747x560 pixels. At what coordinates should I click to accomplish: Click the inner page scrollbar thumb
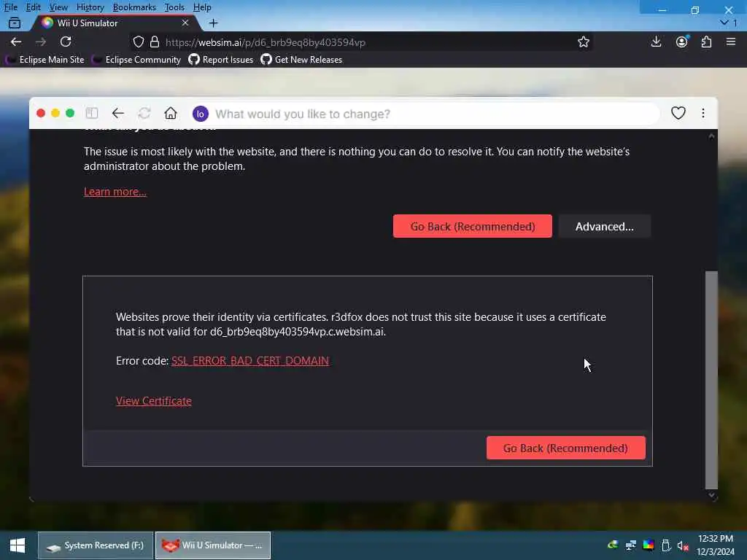coord(711,380)
